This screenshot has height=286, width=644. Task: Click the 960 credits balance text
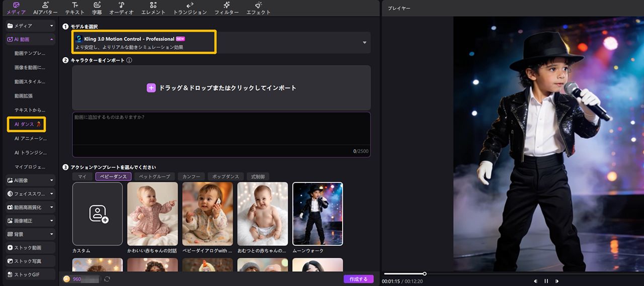tap(77, 279)
